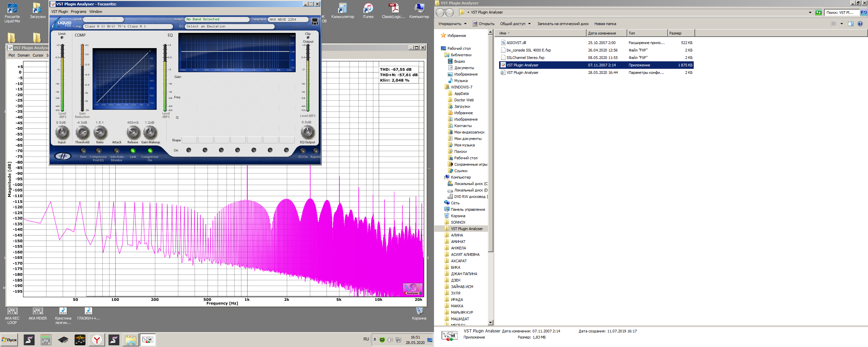Image resolution: width=868 pixels, height=347 pixels.
Task: Open AKA REC LOOP desktop icon
Action: pos(12,315)
